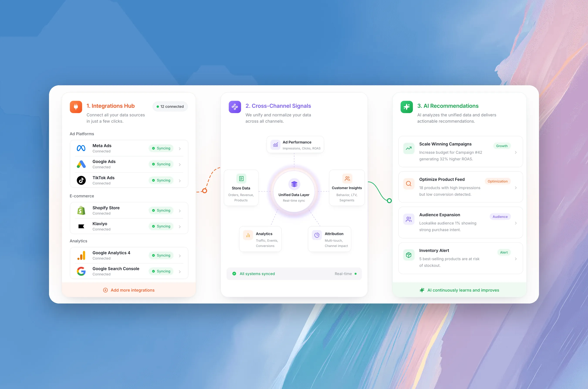Open the Google Analytics 4 row chevron
The height and width of the screenshot is (389, 588).
coord(179,256)
